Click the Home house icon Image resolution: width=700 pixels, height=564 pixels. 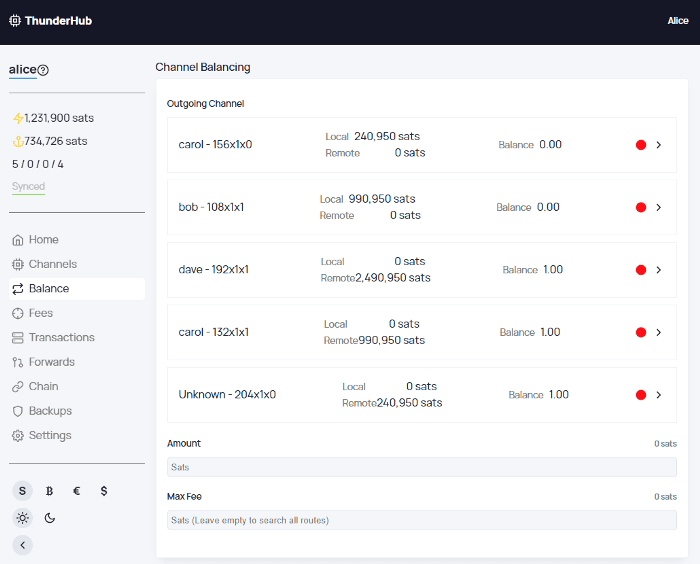click(18, 240)
